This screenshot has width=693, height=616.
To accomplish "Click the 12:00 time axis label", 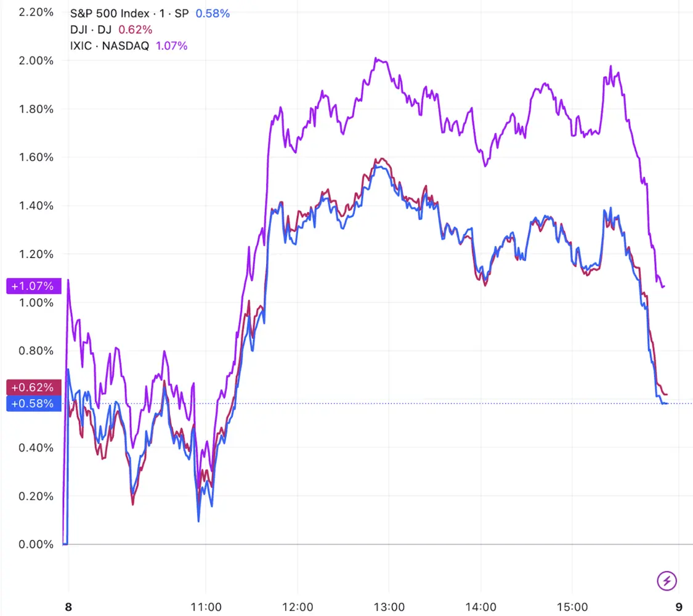I will tap(298, 607).
